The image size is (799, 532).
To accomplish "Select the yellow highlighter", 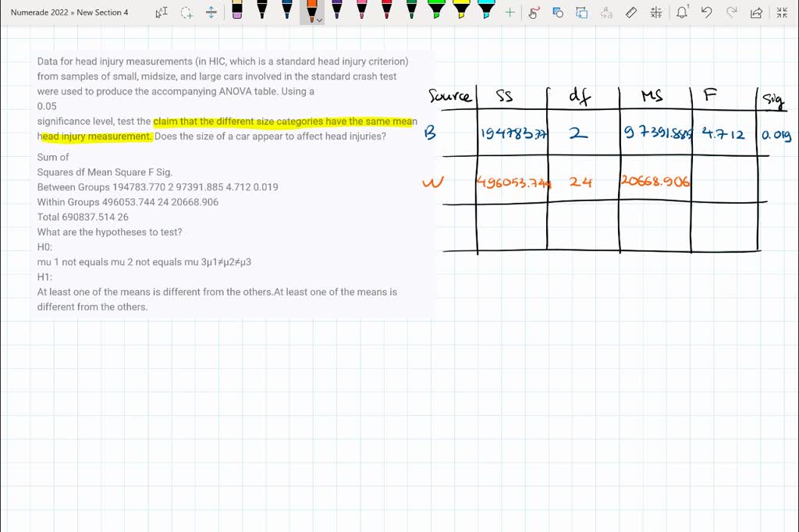I will click(x=460, y=11).
